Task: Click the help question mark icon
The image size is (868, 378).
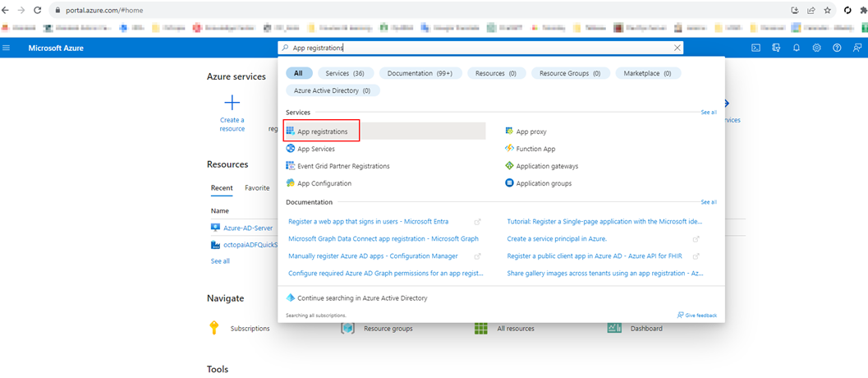Action: tap(837, 48)
